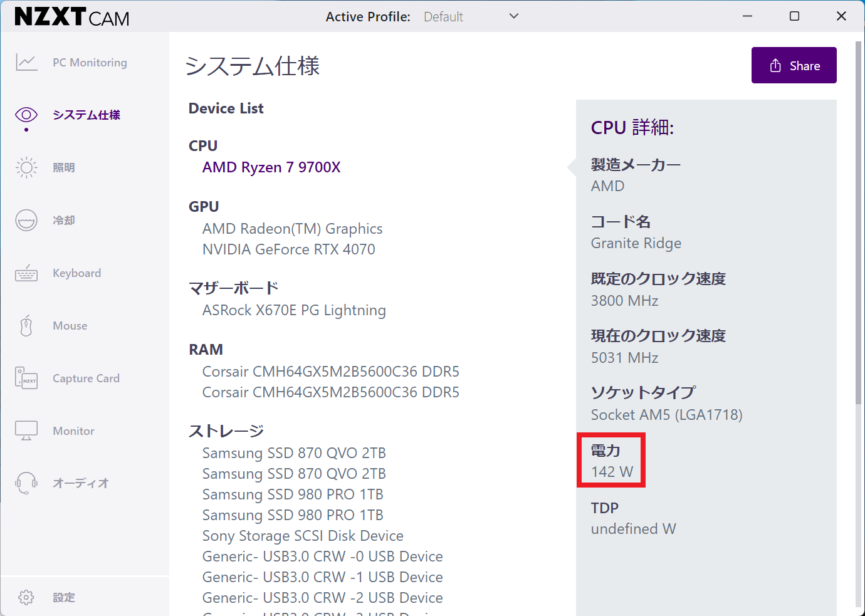Click the Capture Card NZXT icon
Image resolution: width=865 pixels, height=616 pixels.
[26, 378]
